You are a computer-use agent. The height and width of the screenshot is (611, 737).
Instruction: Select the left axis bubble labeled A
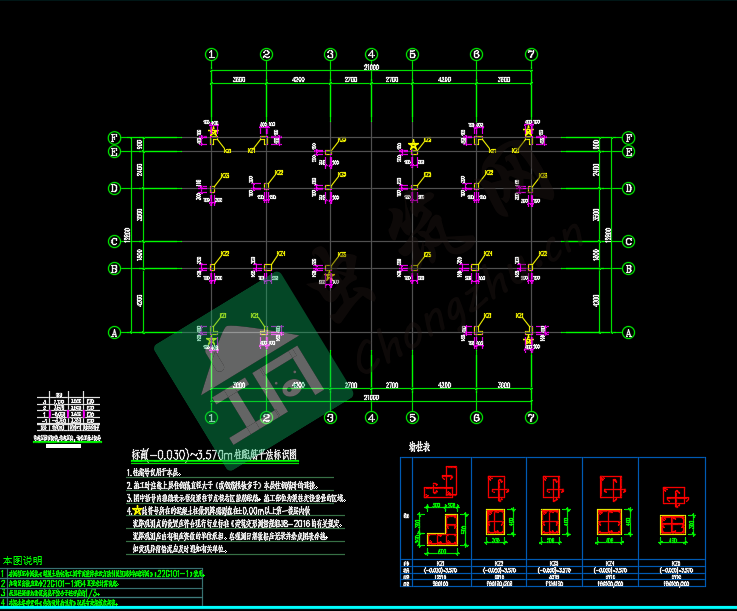pyautogui.click(x=114, y=332)
